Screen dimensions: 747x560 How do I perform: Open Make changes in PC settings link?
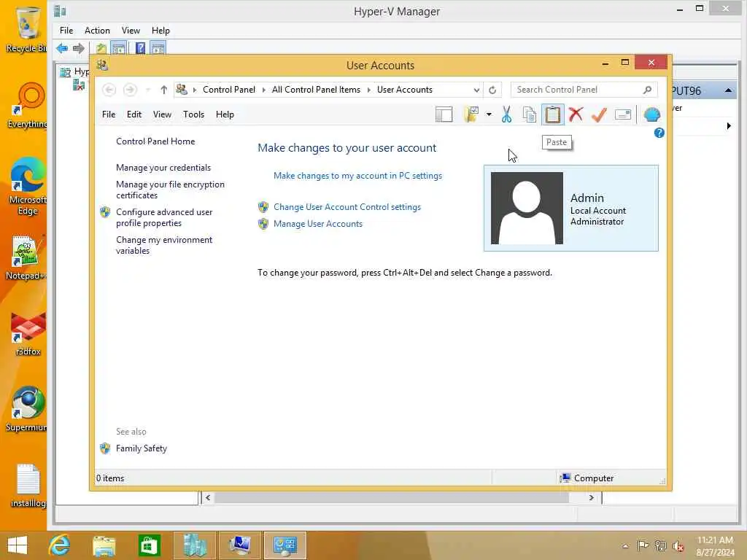point(357,176)
